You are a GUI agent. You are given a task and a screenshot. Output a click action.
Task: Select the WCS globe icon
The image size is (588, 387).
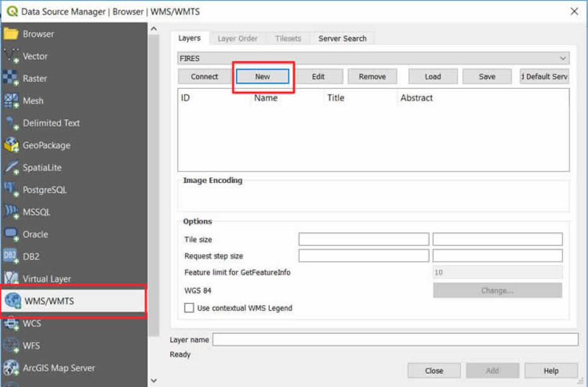10,323
